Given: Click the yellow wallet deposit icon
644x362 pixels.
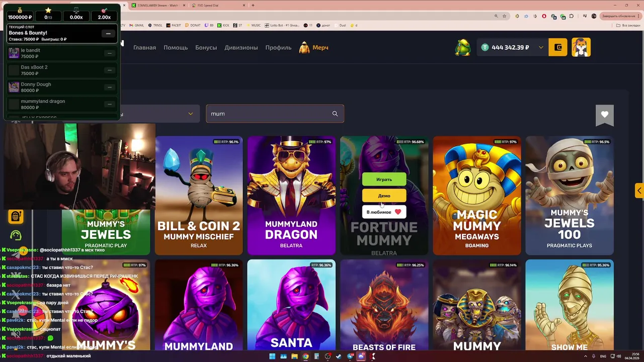Looking at the screenshot, I should point(558,47).
